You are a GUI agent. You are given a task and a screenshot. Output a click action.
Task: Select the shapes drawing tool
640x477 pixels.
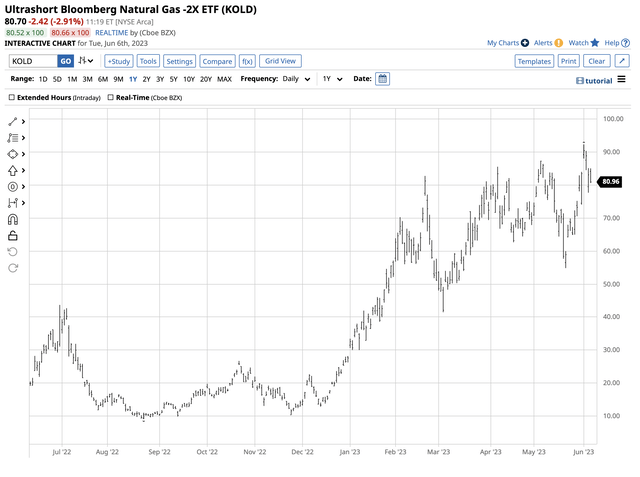click(x=13, y=154)
